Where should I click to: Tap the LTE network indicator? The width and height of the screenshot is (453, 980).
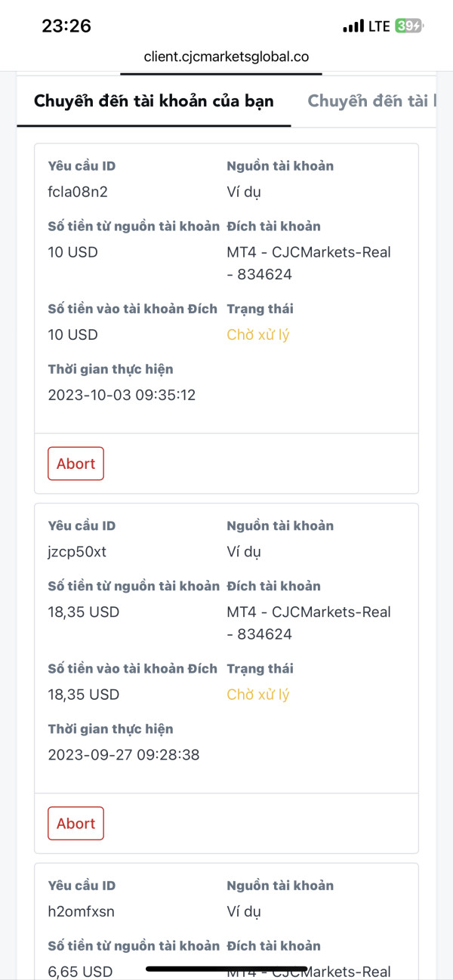pos(379,26)
